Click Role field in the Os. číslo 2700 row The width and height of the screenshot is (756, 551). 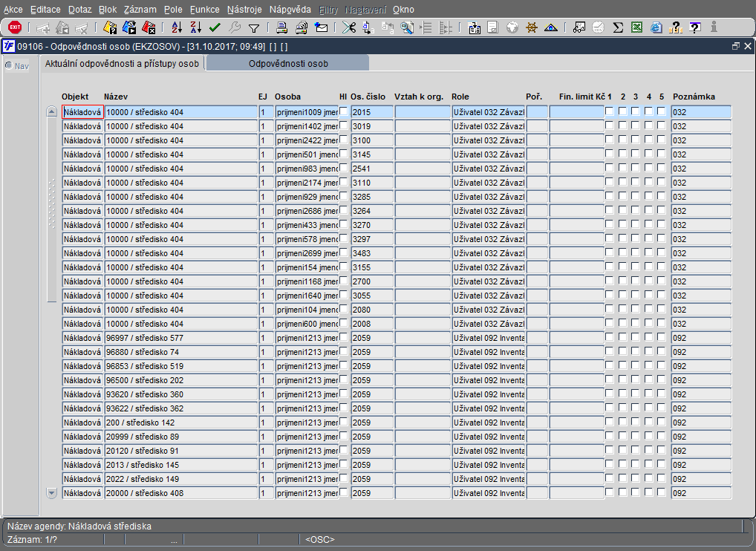(488, 281)
